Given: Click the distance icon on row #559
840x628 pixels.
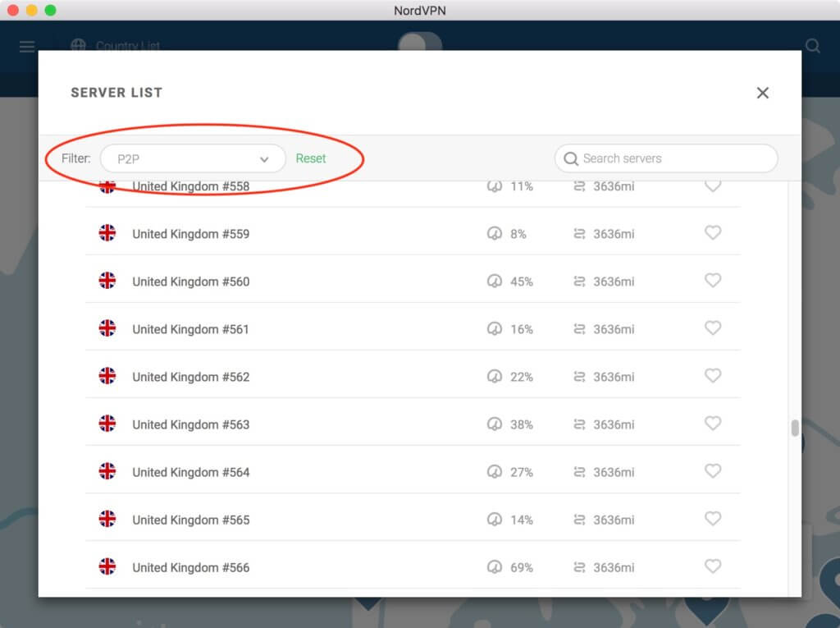Looking at the screenshot, I should pos(579,234).
